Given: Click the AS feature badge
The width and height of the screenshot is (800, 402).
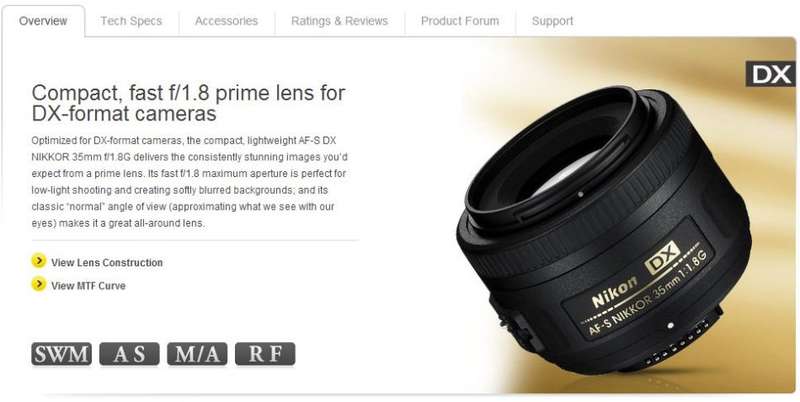Looking at the screenshot, I should 130,354.
